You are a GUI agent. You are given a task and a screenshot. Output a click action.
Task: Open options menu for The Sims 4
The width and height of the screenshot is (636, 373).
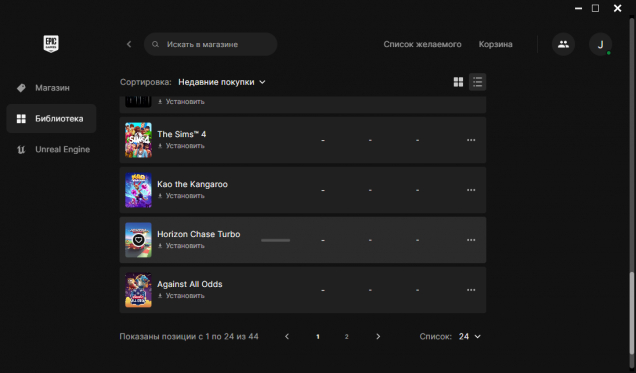click(x=471, y=140)
